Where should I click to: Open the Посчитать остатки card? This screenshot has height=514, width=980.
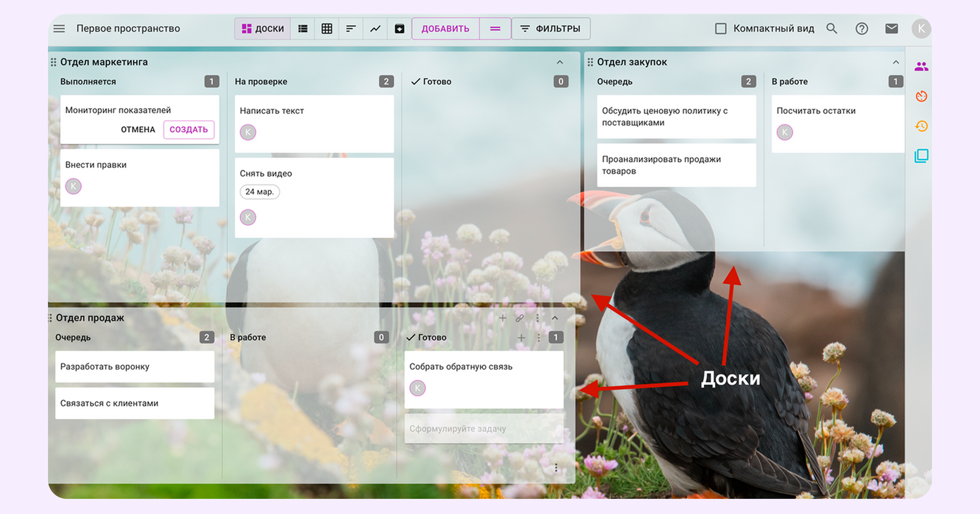pyautogui.click(x=838, y=123)
